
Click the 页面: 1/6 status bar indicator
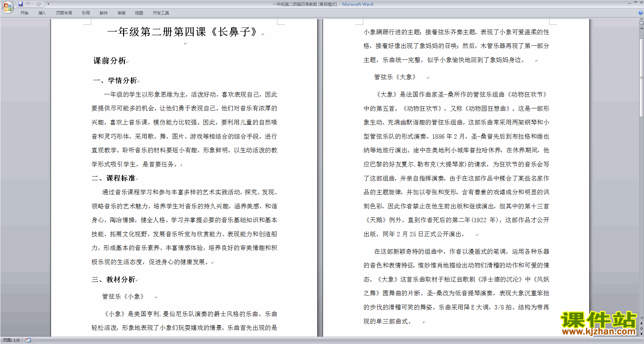(x=11, y=340)
